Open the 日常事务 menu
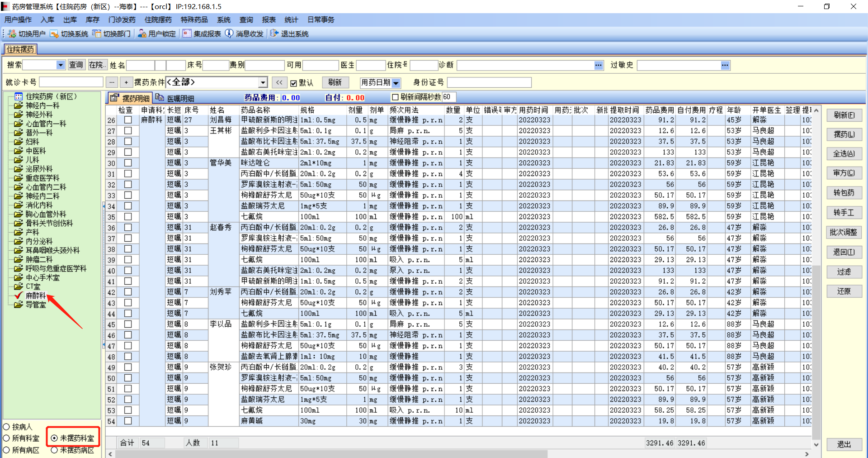868x458 pixels. pyautogui.click(x=321, y=20)
